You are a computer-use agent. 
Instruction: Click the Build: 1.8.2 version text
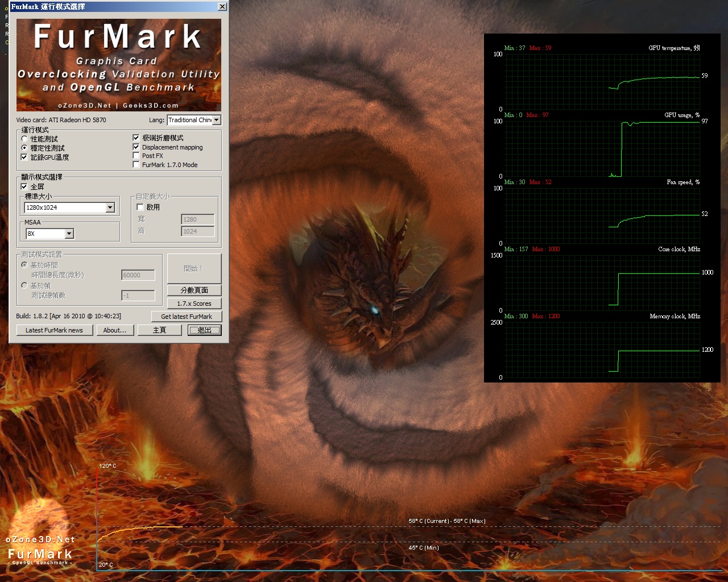click(x=68, y=316)
